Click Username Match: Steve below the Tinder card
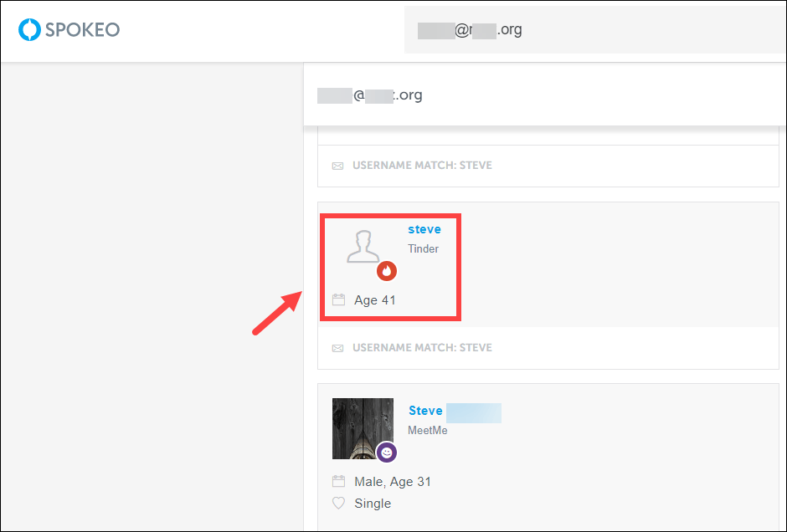Image resolution: width=787 pixels, height=532 pixels. (x=422, y=347)
